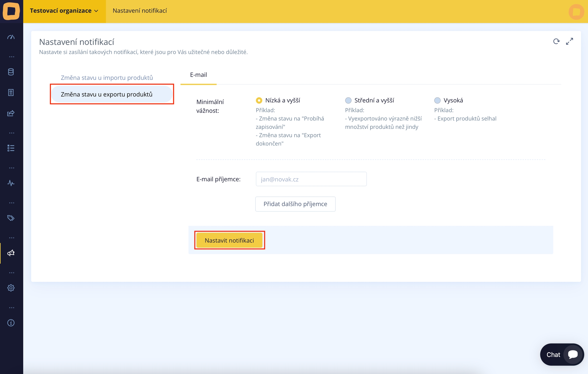588x374 pixels.
Task: Select the "Vysoká" severity radio button
Action: click(x=437, y=100)
